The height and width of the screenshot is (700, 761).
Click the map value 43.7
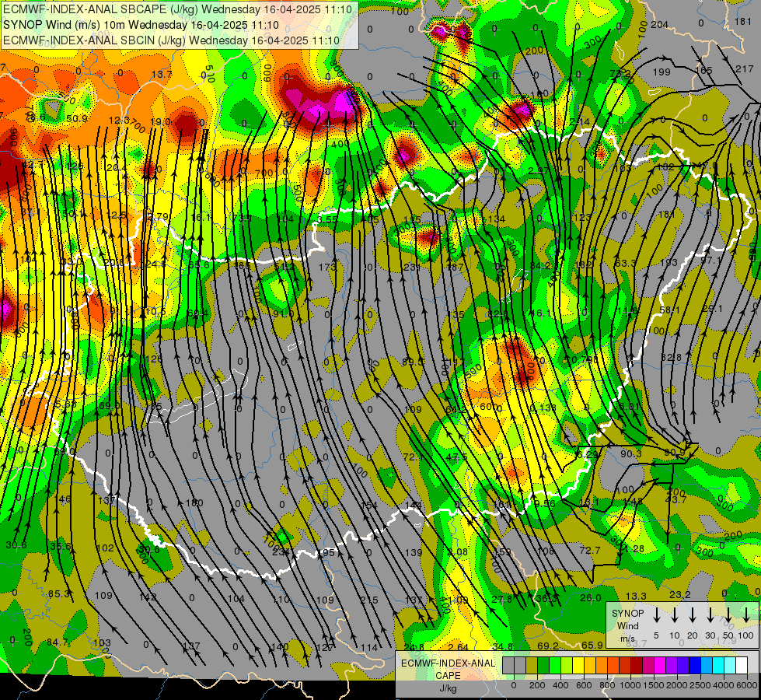[675, 499]
